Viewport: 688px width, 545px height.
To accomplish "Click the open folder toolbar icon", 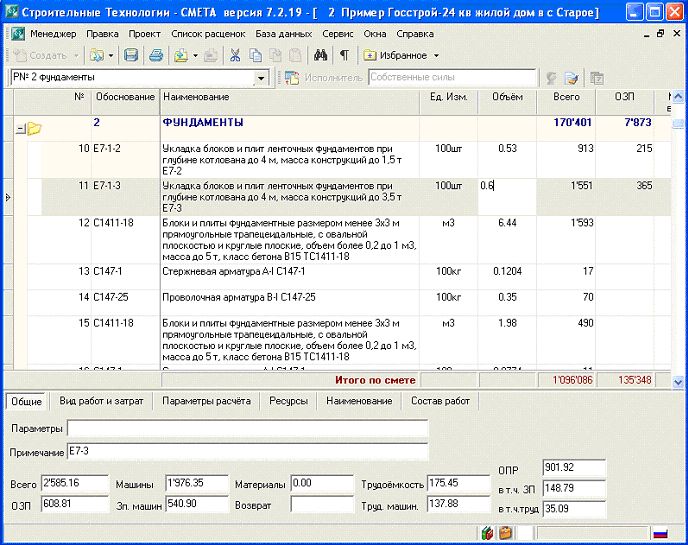I will (97, 55).
